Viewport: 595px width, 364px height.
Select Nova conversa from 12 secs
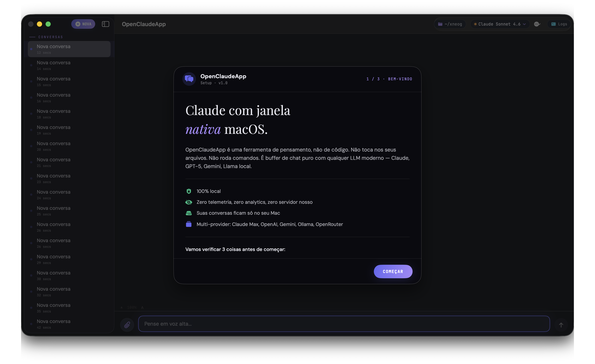(x=69, y=49)
